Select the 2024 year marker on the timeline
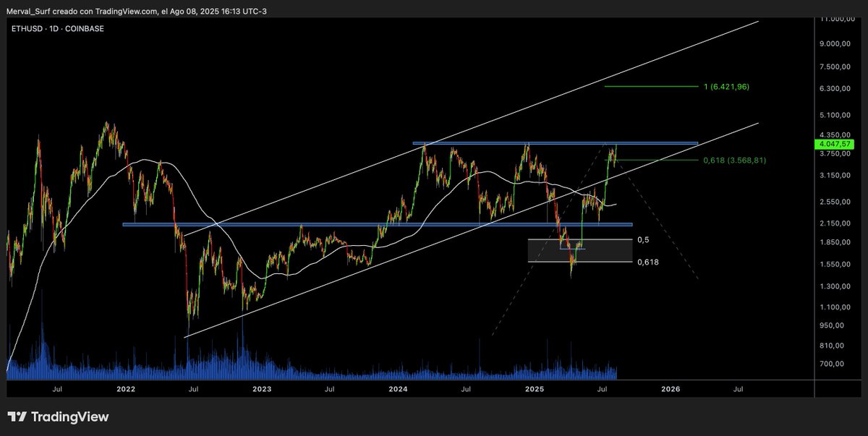 coord(396,389)
